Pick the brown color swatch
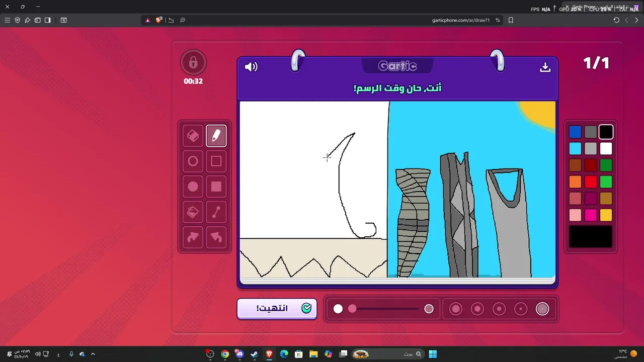Screen dimensions: 644x362 575,165
